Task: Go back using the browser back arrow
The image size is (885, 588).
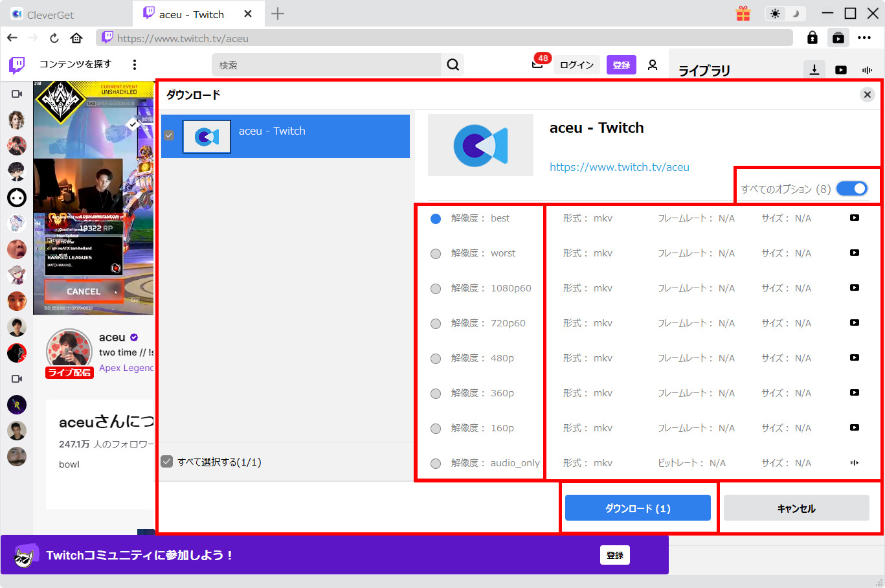Action: tap(12, 38)
